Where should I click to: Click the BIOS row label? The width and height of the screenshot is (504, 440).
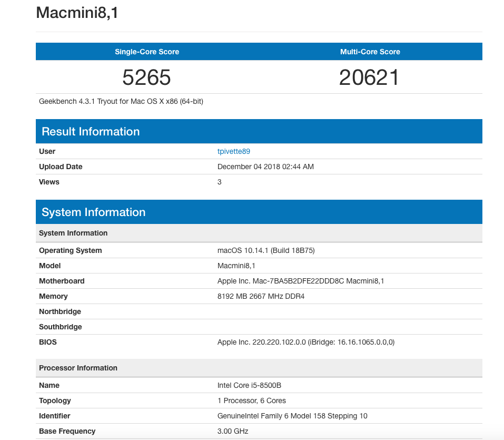click(47, 342)
